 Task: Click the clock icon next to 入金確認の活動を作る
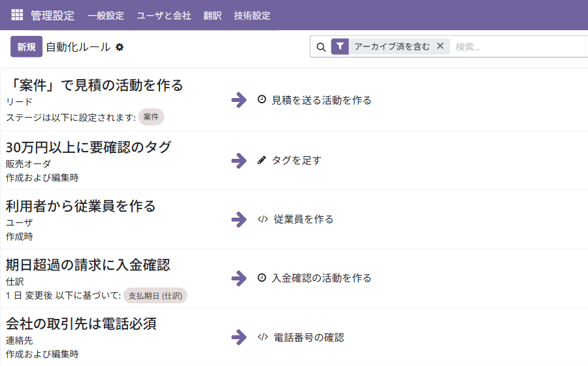262,278
